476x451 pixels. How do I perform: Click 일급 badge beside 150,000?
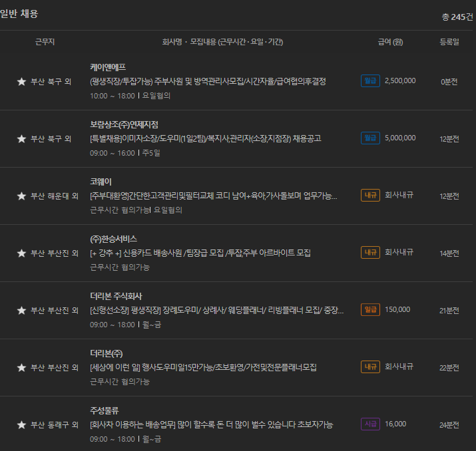(x=370, y=310)
